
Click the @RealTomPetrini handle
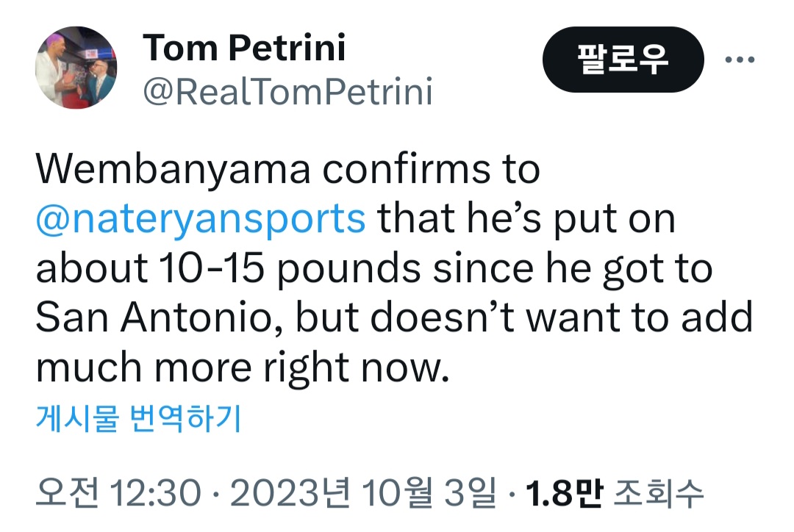pos(287,93)
